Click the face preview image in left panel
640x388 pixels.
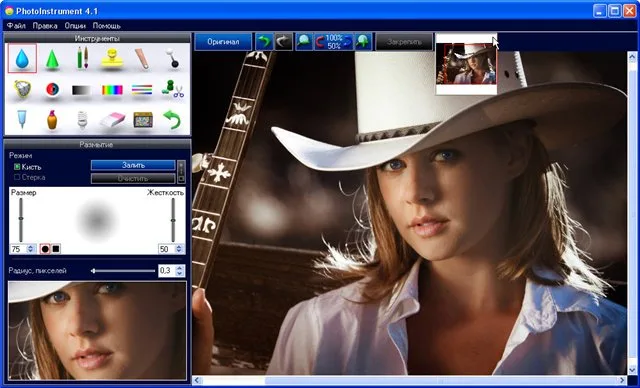[97, 330]
